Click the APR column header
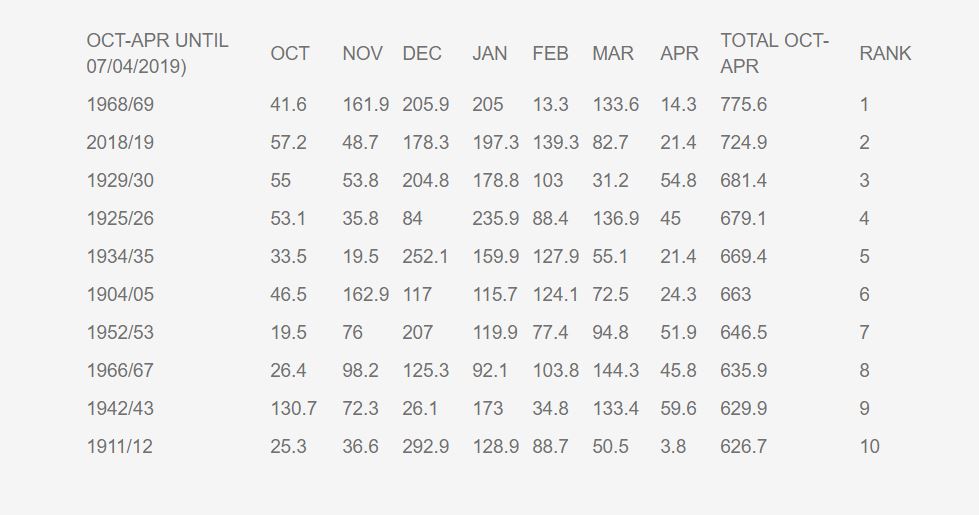979x515 pixels. (679, 54)
